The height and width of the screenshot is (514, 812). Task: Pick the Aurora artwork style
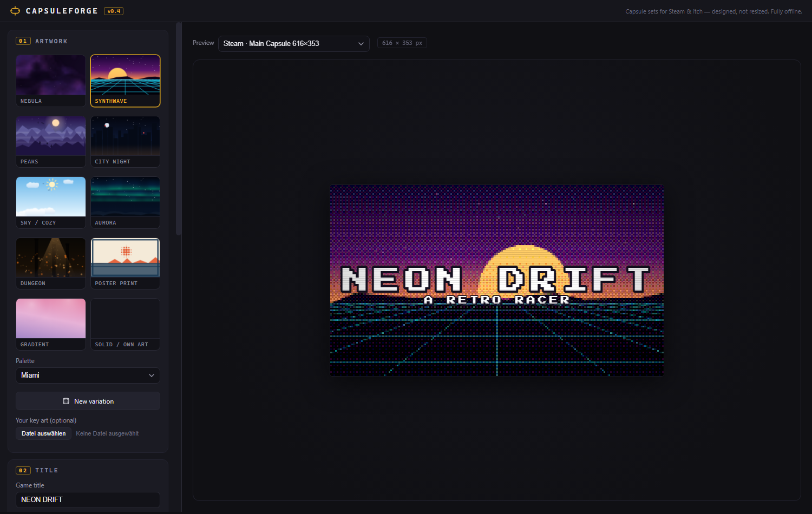click(125, 202)
